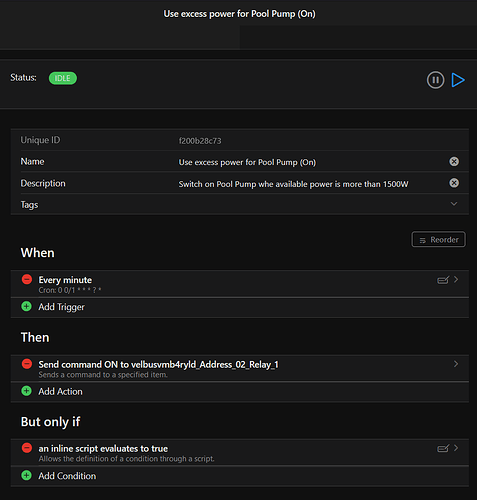The image size is (477, 500).
Task: Click the green Add Condition plus icon
Action: 27,475
